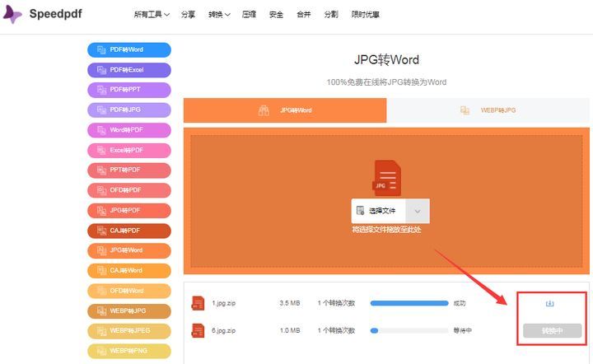Click the PPT转PDF sidebar icon
The width and height of the screenshot is (593, 364).
[x=101, y=170]
